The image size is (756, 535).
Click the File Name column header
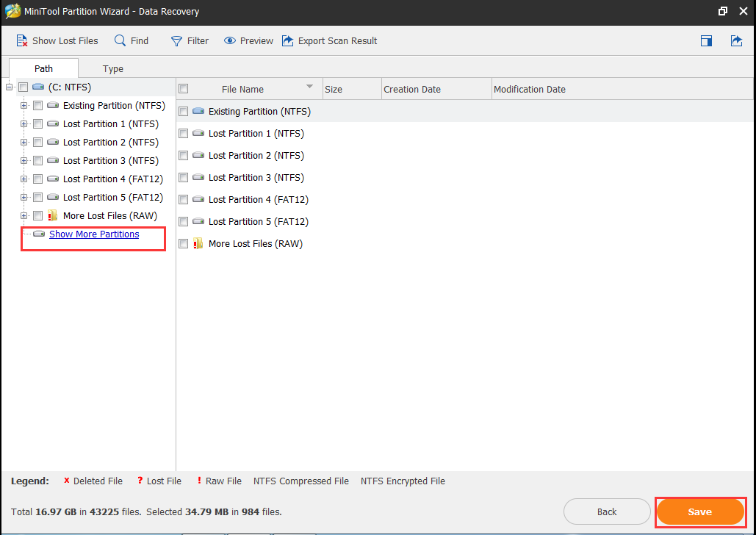click(249, 89)
